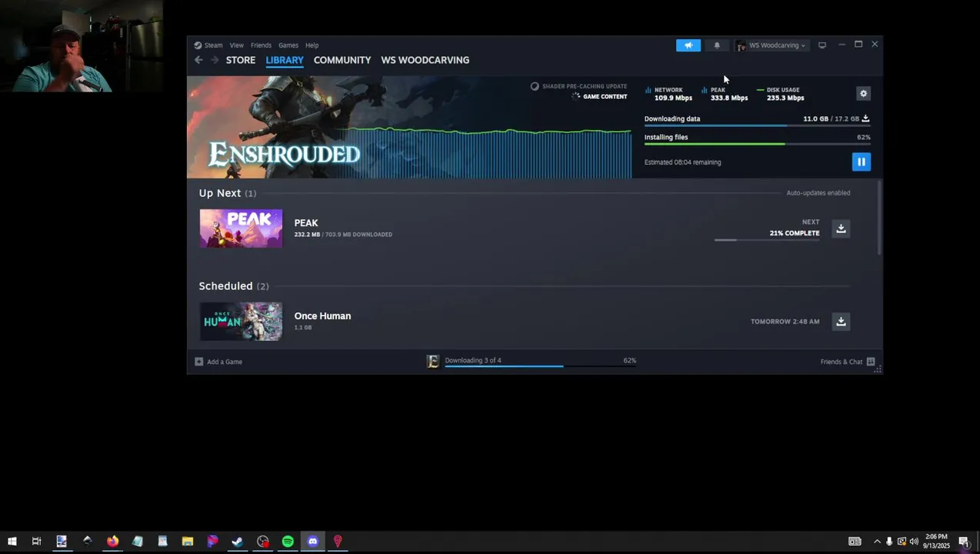Click the Once Human game thumbnail

point(241,322)
